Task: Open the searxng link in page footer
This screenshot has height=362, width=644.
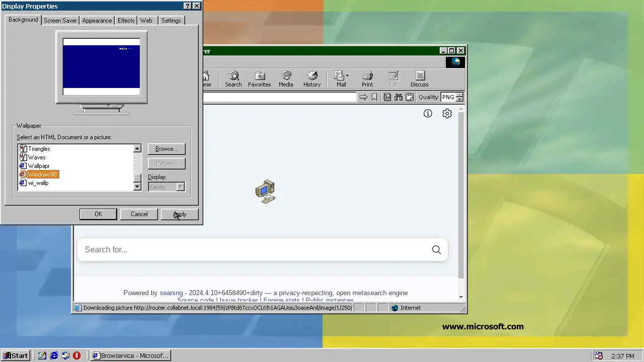Action: point(171,293)
